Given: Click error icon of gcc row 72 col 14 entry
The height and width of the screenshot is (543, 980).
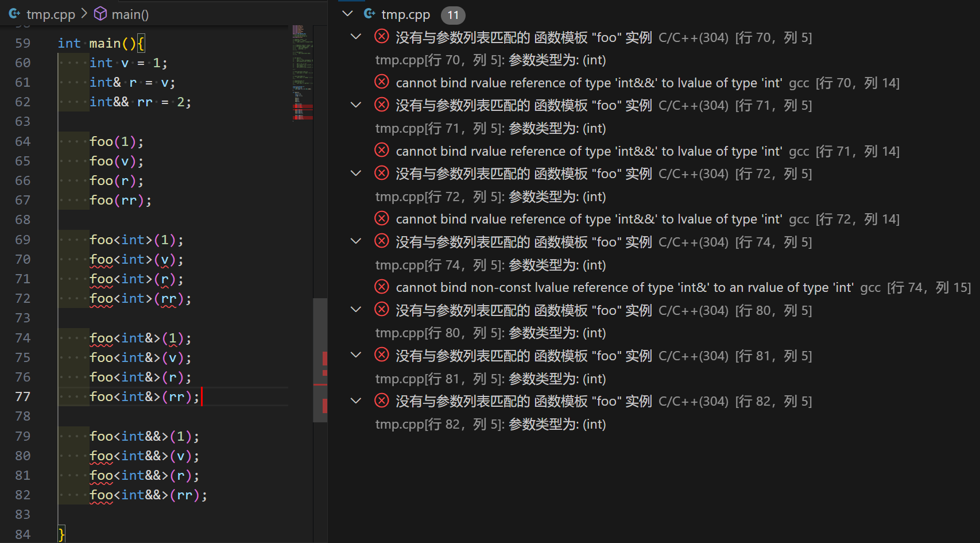Looking at the screenshot, I should pyautogui.click(x=382, y=218).
